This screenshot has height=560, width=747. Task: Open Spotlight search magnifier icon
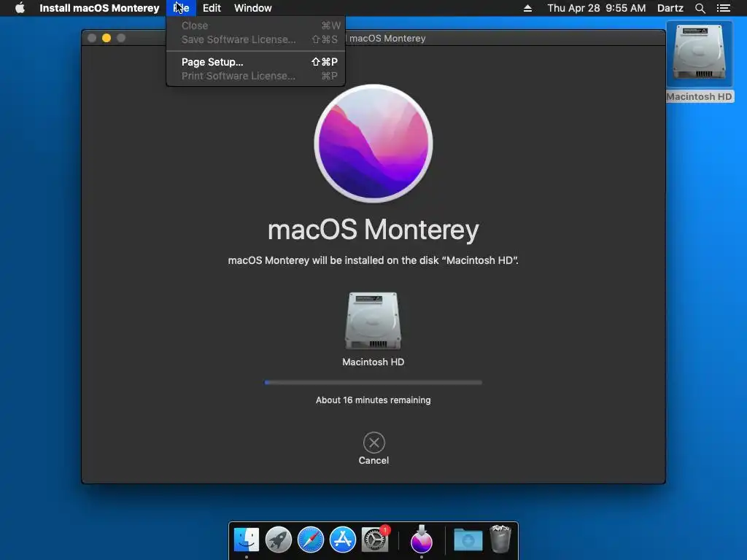[x=700, y=8]
